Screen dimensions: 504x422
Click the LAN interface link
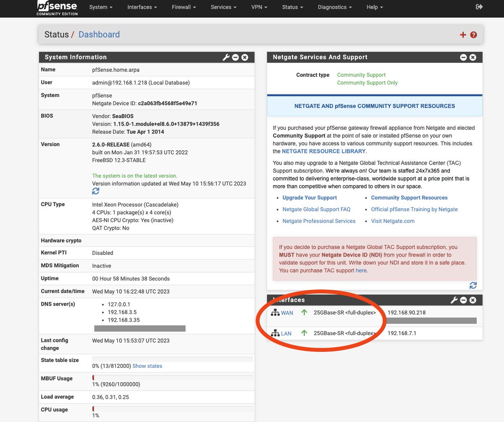point(286,334)
